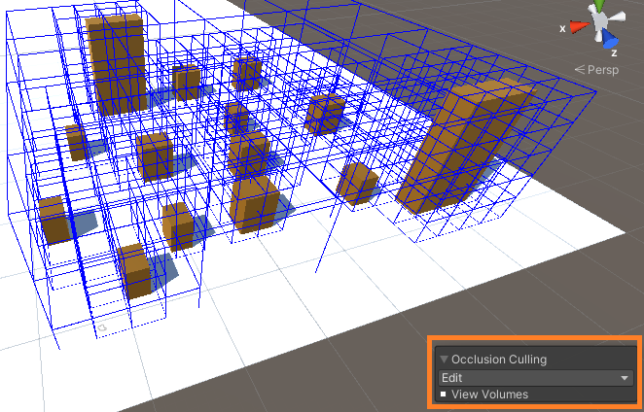This screenshot has width=644, height=412.
Task: Select the tall brown cube at top left
Action: 115,65
